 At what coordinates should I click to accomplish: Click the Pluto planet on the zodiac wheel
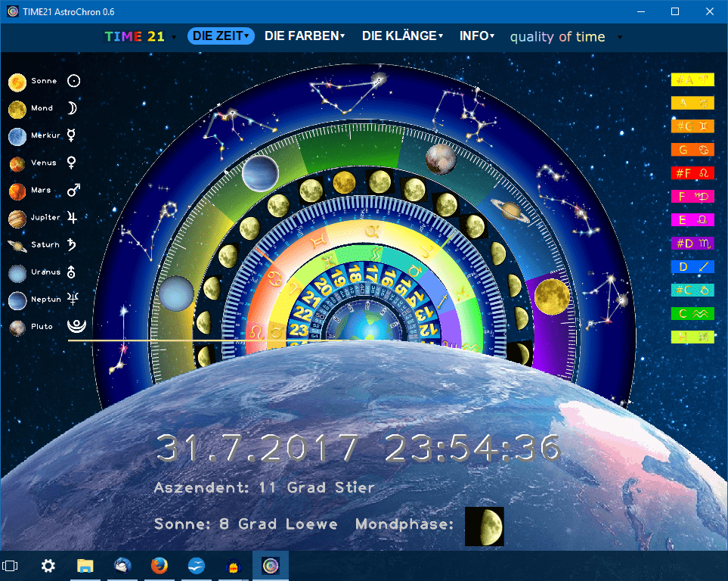(441, 159)
